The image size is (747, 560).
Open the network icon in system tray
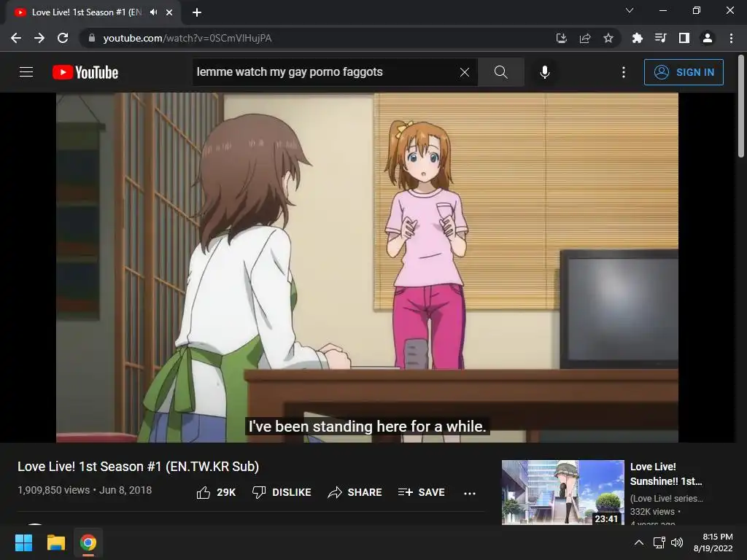pyautogui.click(x=659, y=542)
